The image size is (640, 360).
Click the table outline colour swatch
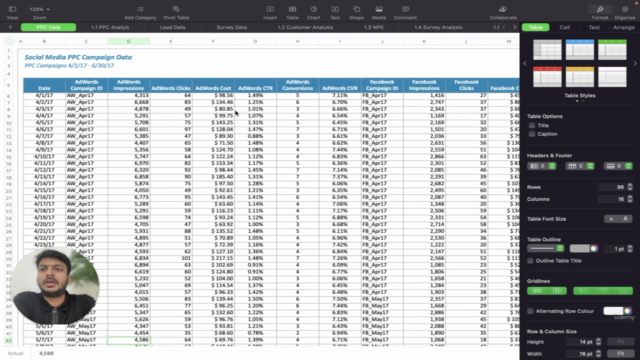[x=580, y=249]
